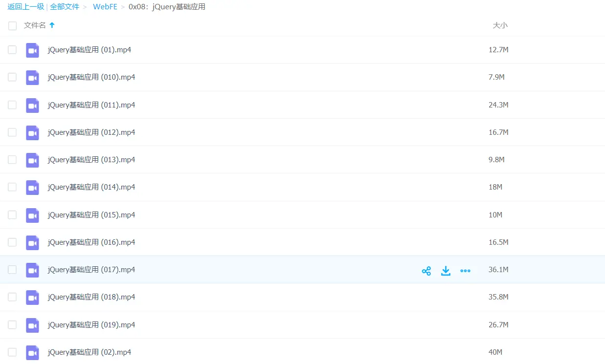The height and width of the screenshot is (364, 605).
Task: Open file name jQuery基础应用 (014).mp4
Action: [x=91, y=187]
